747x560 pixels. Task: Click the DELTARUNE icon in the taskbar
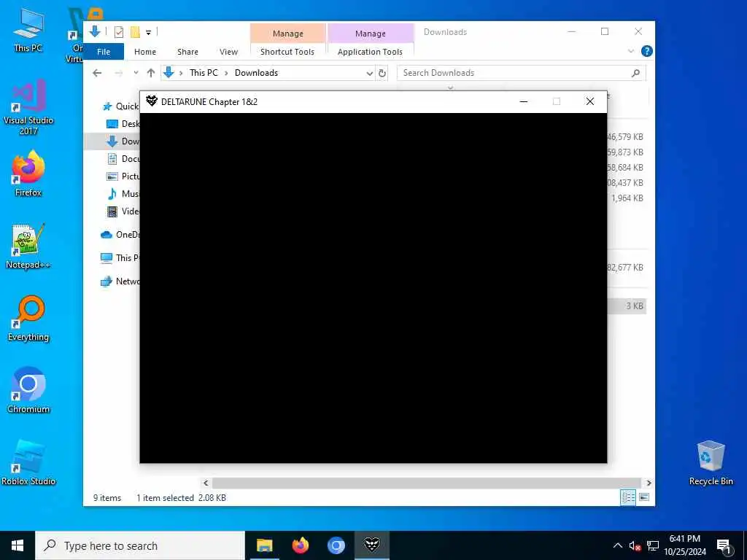pyautogui.click(x=371, y=545)
